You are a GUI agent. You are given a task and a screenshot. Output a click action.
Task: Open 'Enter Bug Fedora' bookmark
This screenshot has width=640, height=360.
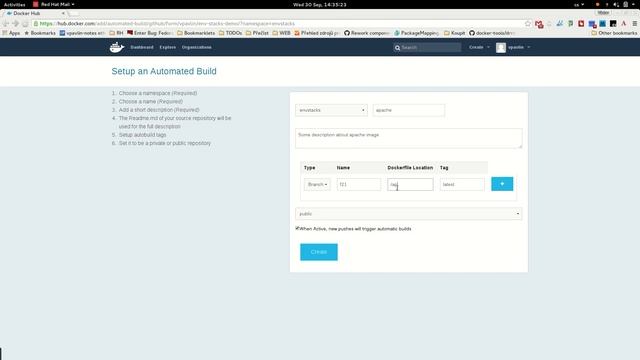coord(150,33)
